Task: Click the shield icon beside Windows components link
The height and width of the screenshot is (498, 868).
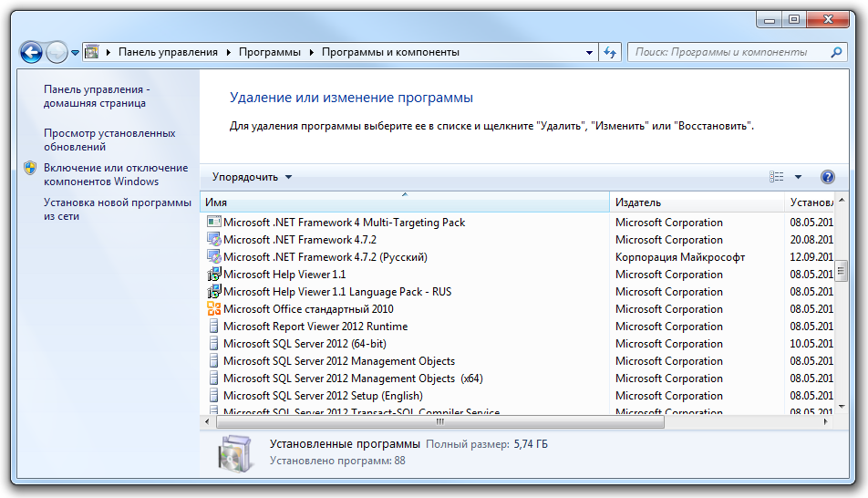Action: tap(30, 168)
